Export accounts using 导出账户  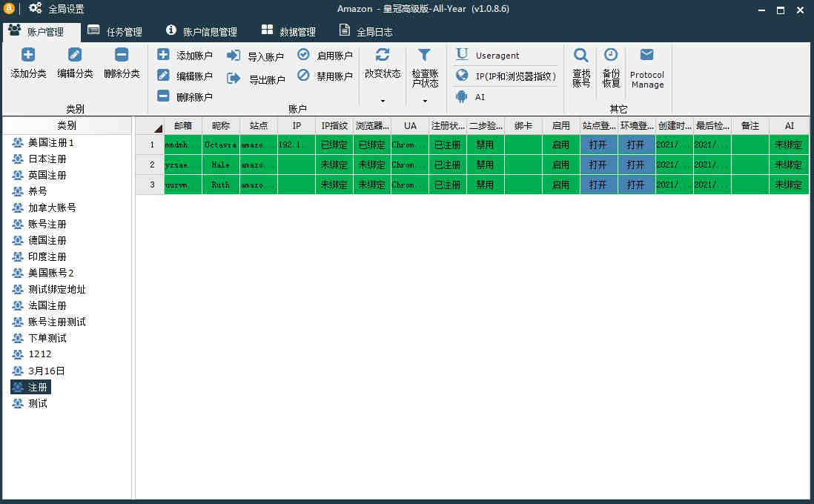pos(256,79)
